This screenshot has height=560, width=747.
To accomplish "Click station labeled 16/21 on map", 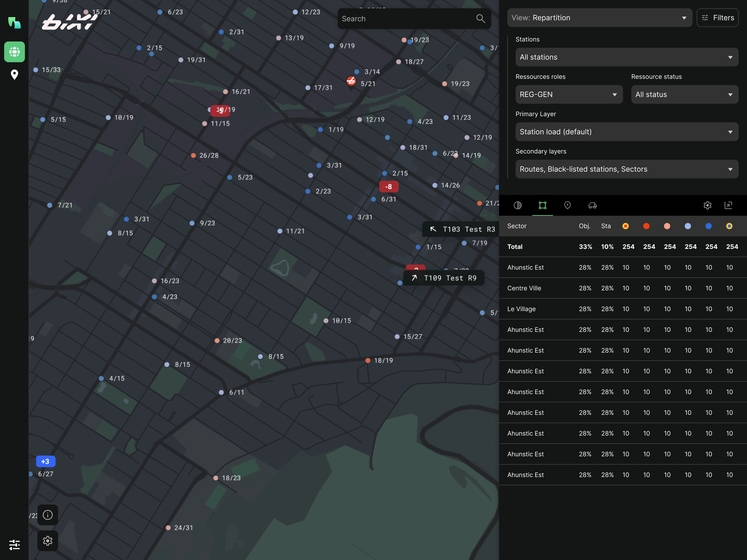I will tap(226, 92).
